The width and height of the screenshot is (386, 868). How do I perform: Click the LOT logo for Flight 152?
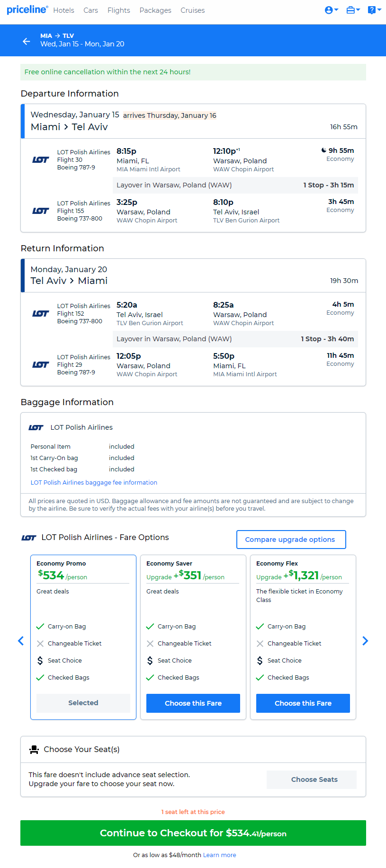41,313
